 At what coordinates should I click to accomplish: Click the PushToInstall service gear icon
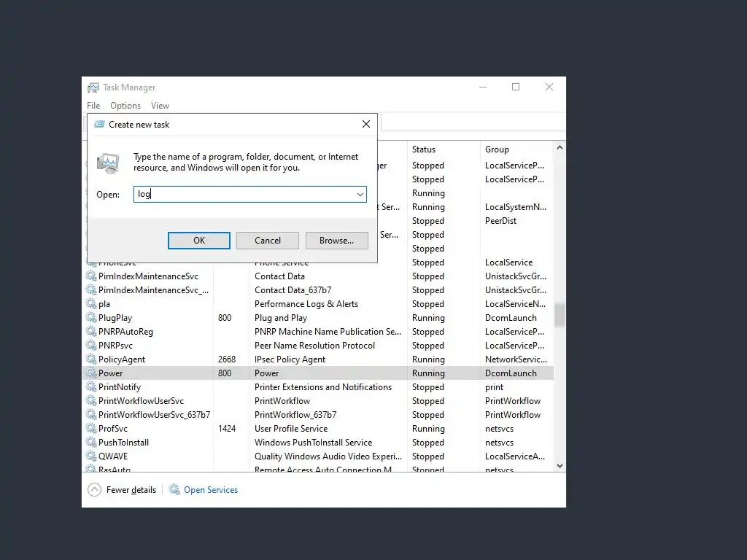coord(91,442)
